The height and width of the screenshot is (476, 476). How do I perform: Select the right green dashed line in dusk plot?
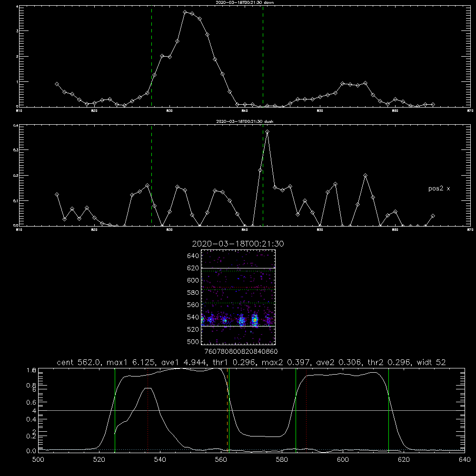point(263,175)
